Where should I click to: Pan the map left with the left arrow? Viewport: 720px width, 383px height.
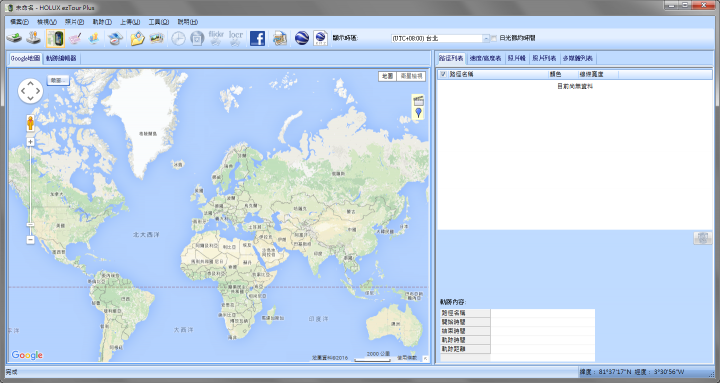pyautogui.click(x=22, y=91)
